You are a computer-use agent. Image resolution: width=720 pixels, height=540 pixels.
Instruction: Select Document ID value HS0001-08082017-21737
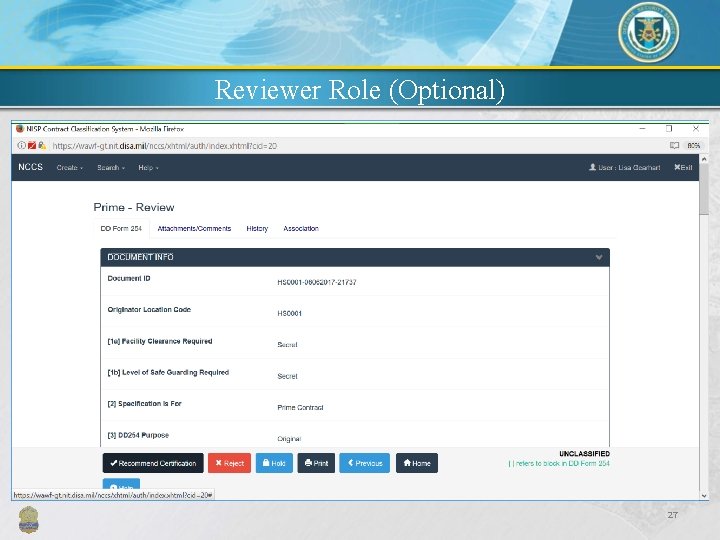point(316,282)
